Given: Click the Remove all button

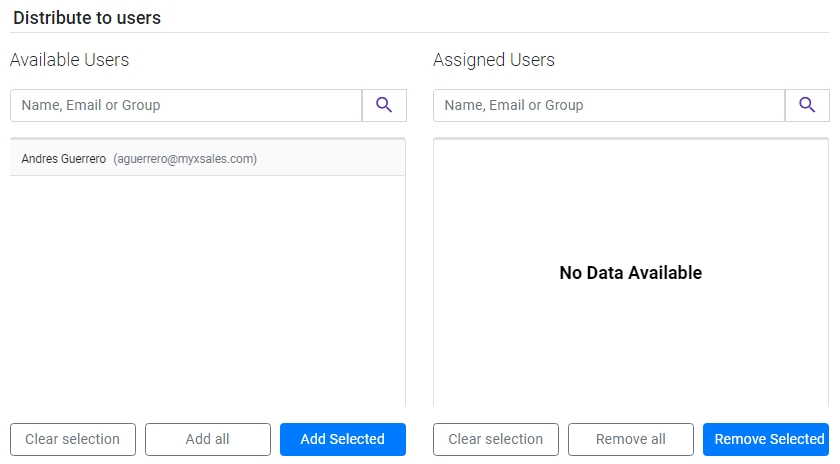Looking at the screenshot, I should 631,439.
